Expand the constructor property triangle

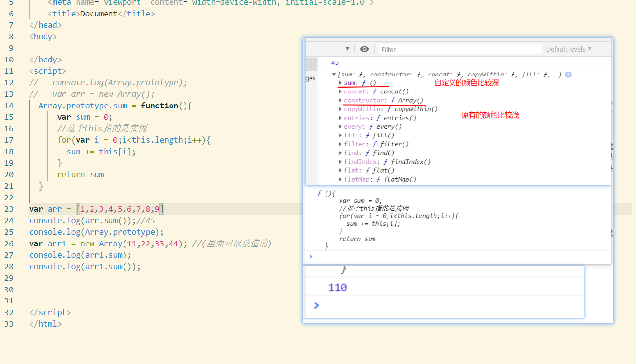341,100
